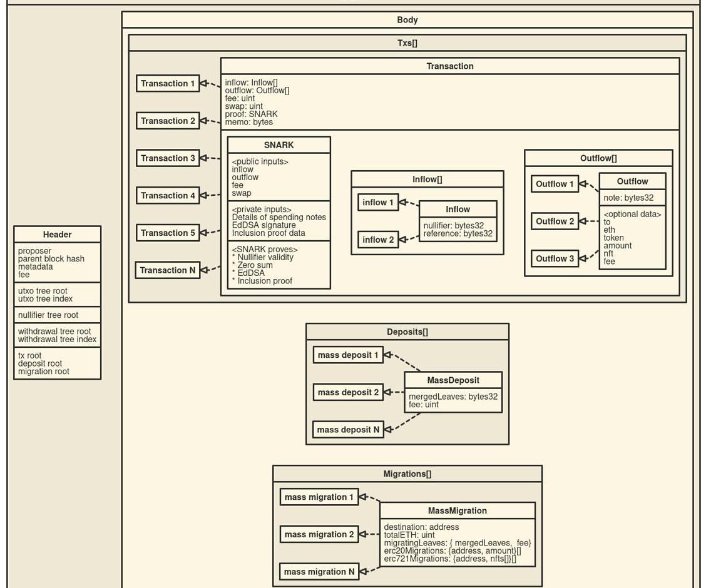The height and width of the screenshot is (588, 706).
Task: Click '<public inputs>' in SNARK box
Action: click(x=260, y=161)
